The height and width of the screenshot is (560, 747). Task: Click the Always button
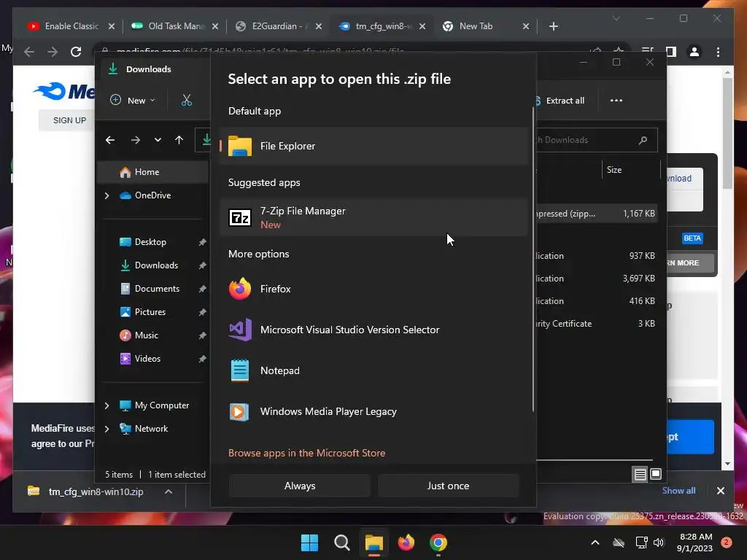tap(300, 486)
